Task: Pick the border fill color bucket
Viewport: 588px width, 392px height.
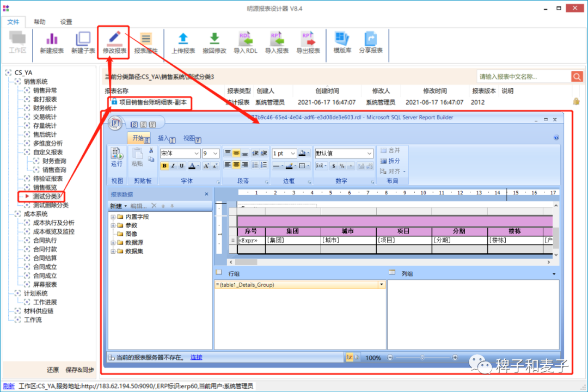Action: [302, 153]
